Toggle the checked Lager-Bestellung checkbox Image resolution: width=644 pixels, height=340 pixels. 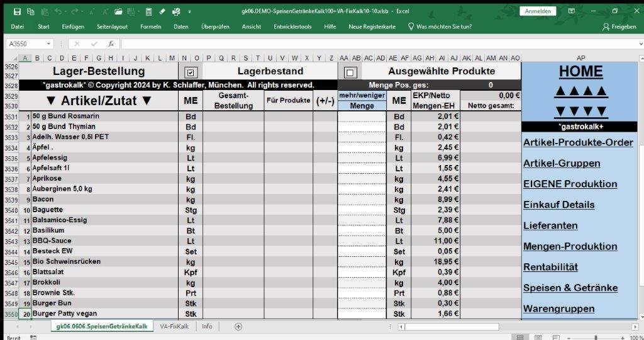[x=191, y=72]
